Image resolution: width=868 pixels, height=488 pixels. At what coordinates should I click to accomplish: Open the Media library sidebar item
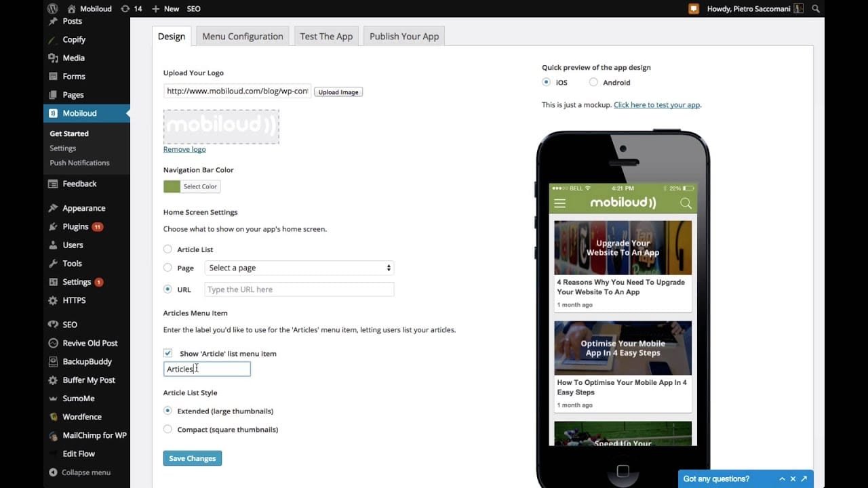74,58
